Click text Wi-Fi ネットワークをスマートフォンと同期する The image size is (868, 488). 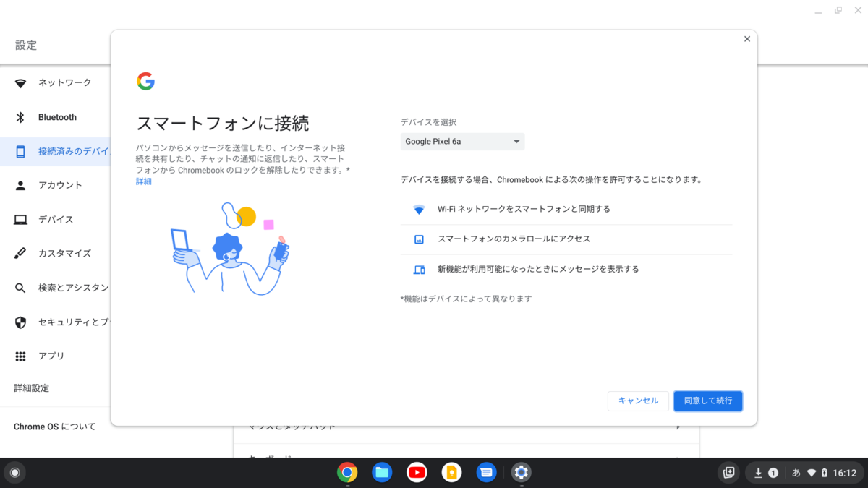[x=524, y=210]
